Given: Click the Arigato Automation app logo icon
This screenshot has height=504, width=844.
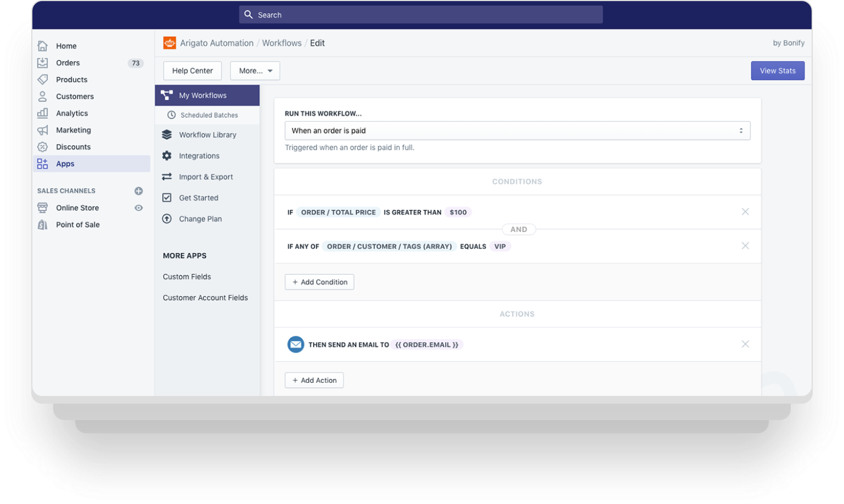Looking at the screenshot, I should (x=170, y=43).
